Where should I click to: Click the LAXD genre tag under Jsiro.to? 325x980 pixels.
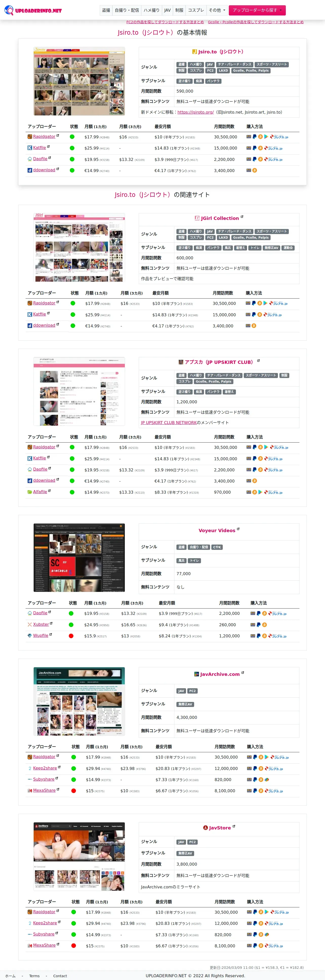point(224,71)
